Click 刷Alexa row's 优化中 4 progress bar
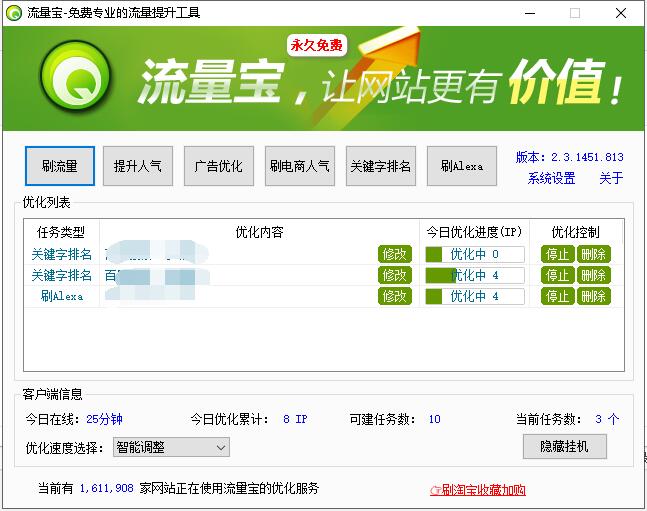 tap(475, 296)
